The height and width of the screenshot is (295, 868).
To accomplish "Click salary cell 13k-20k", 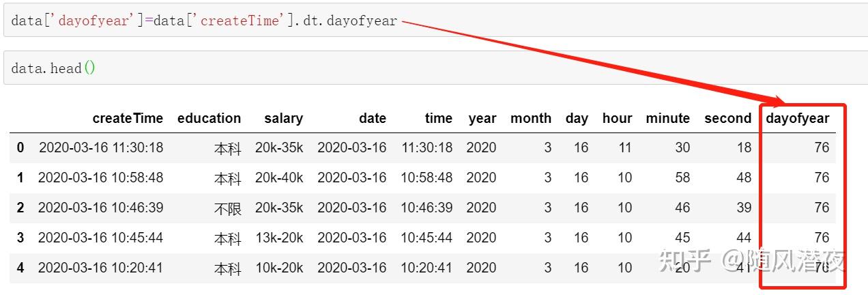I will pyautogui.click(x=279, y=238).
